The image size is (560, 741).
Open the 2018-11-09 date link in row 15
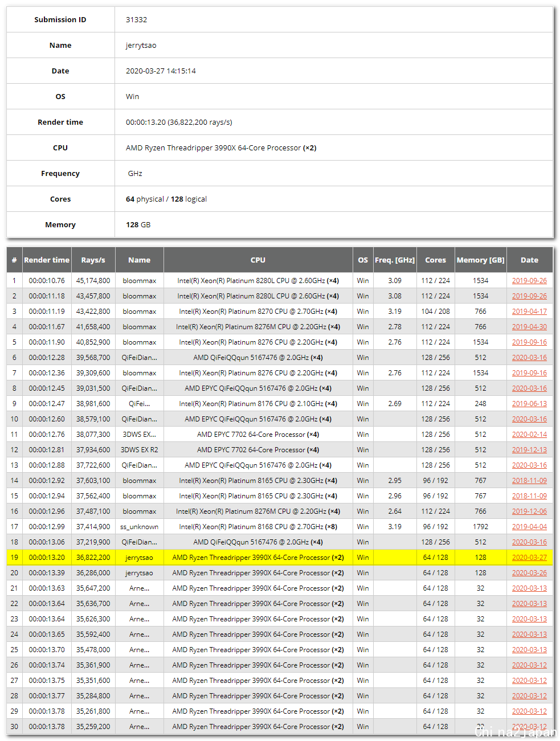[x=529, y=496]
